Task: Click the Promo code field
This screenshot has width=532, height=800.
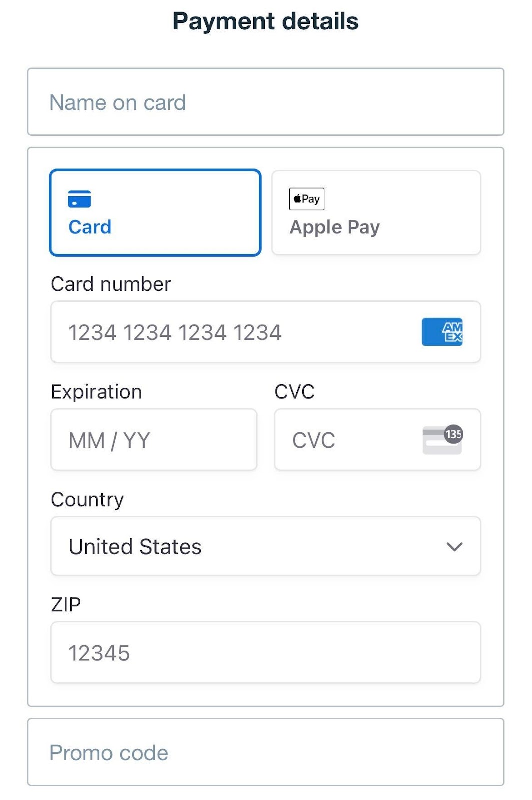Action: coord(265,752)
